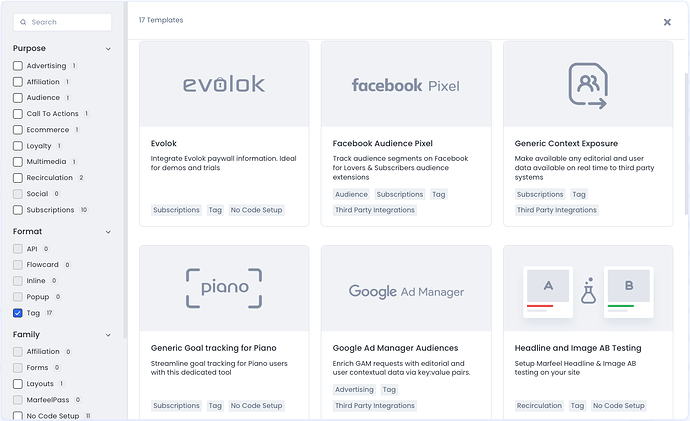
Task: Uncheck the Tag format checkbox
Action: click(18, 313)
